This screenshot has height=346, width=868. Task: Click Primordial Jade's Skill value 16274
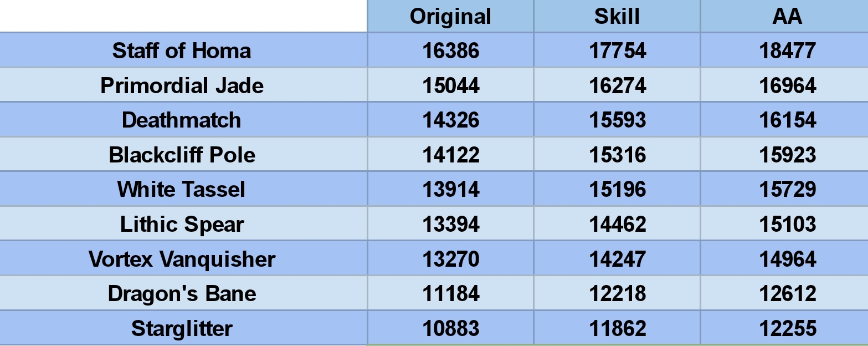click(617, 85)
